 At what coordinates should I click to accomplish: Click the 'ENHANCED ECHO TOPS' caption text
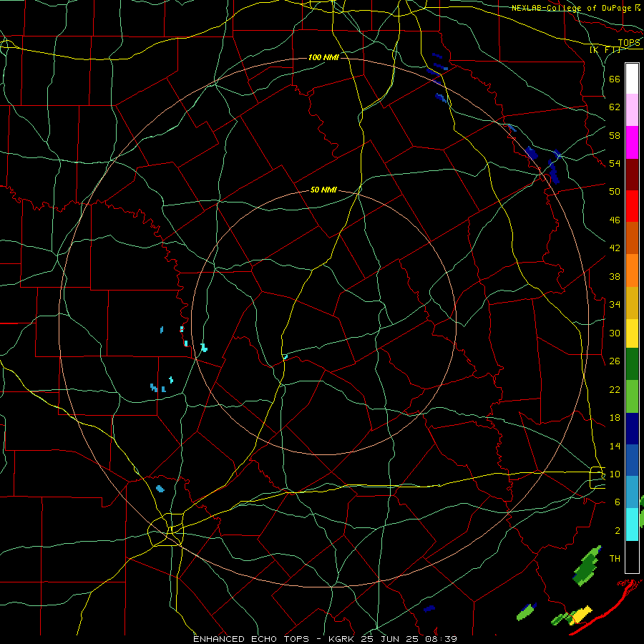tap(250, 639)
